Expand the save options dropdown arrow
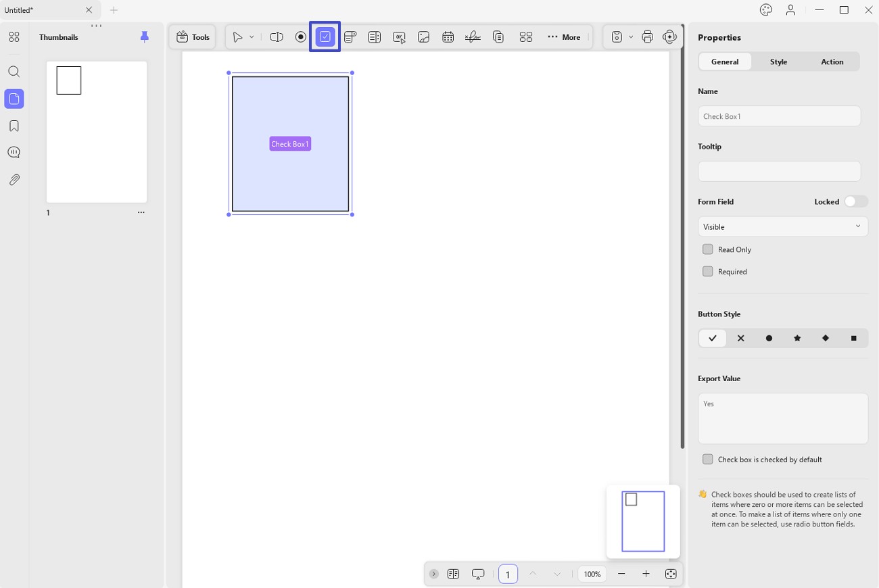879x588 pixels. pos(631,37)
